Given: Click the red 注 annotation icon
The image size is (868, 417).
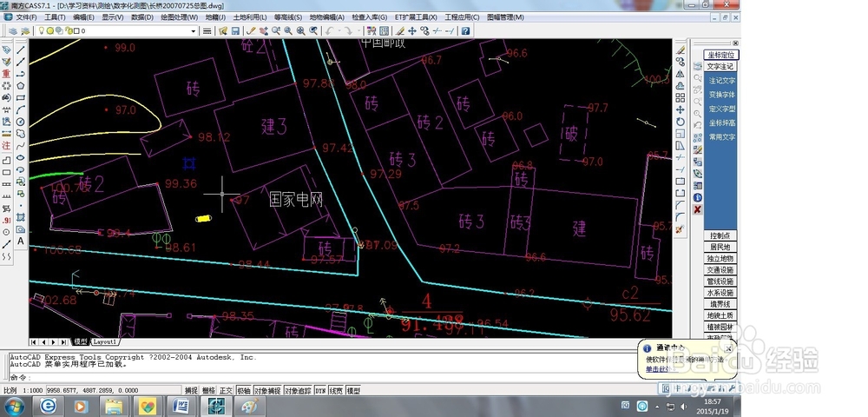Looking at the screenshot, I should [x=7, y=146].
